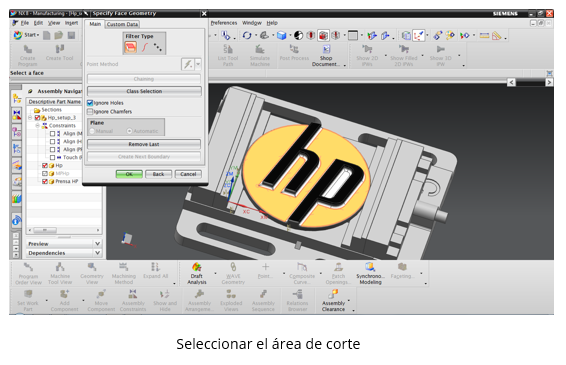Click the Cancel button
The height and width of the screenshot is (365, 566).
coord(188,174)
